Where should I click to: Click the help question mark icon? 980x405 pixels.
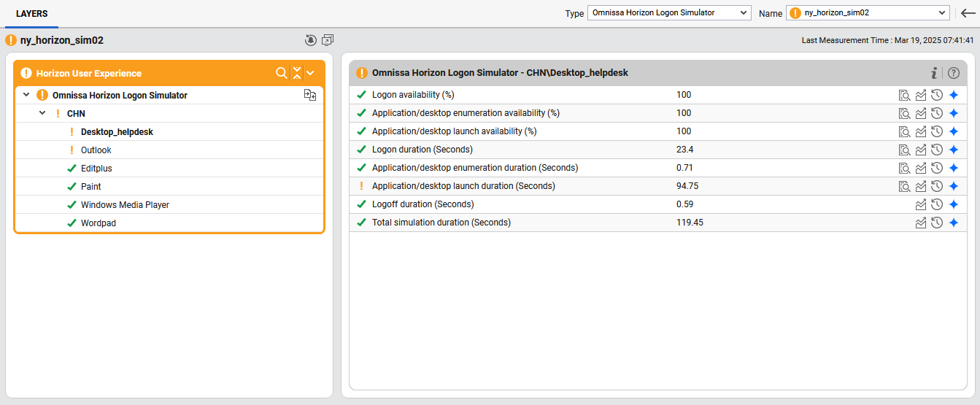954,73
